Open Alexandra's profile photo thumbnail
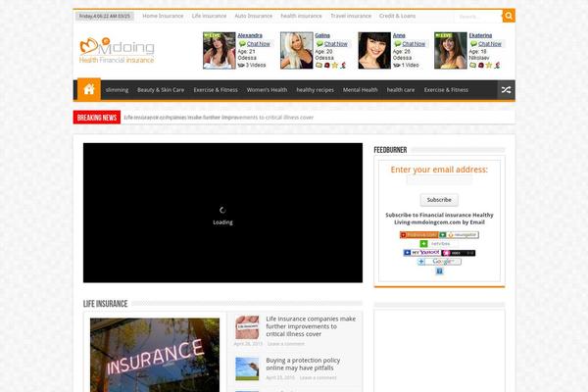 pos(220,50)
